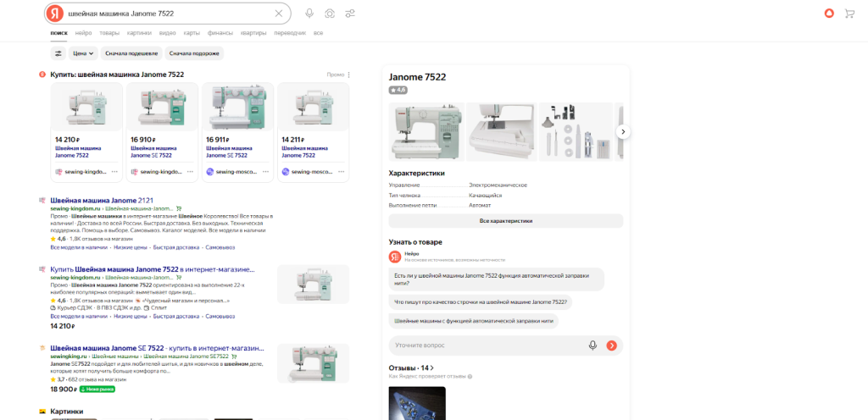868x420 pixels.
Task: Open product card priced 14 211 ₽
Action: coord(314,132)
